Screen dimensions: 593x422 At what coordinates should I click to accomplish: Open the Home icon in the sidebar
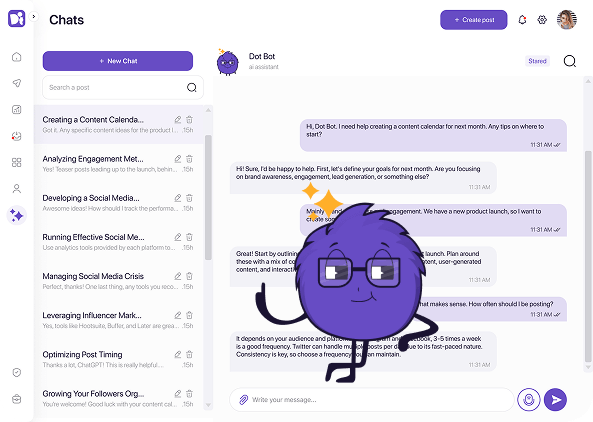point(17,57)
